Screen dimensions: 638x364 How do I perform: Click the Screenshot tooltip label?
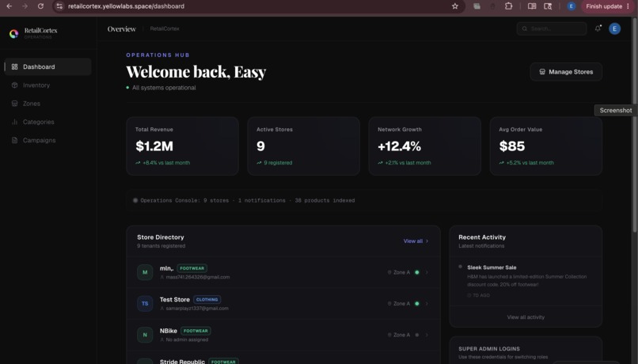[x=616, y=110]
